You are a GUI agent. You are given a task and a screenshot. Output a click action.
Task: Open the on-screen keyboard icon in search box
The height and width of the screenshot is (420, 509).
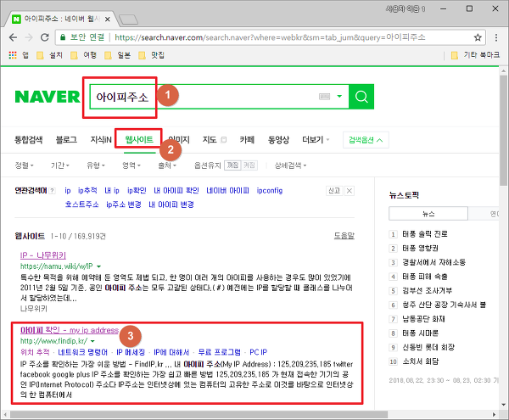(x=324, y=97)
